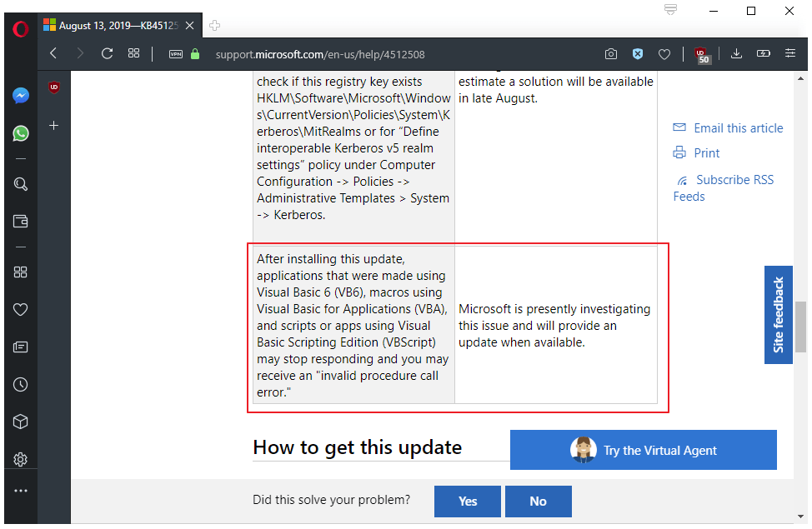812x529 pixels.
Task: Toggle bookmarking with the toolbar heart icon
Action: 664,53
